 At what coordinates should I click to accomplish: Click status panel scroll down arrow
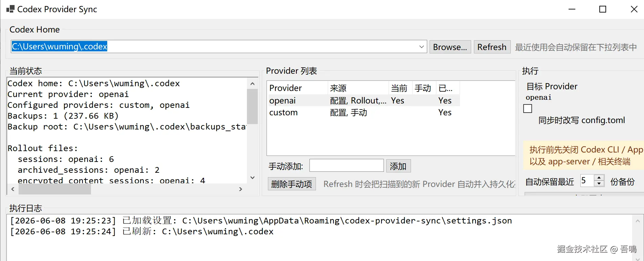point(252,177)
